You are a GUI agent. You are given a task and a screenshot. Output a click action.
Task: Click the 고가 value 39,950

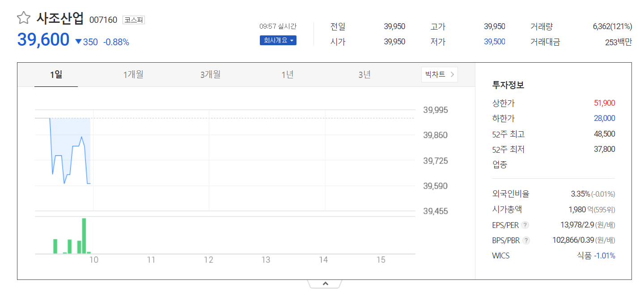point(495,27)
